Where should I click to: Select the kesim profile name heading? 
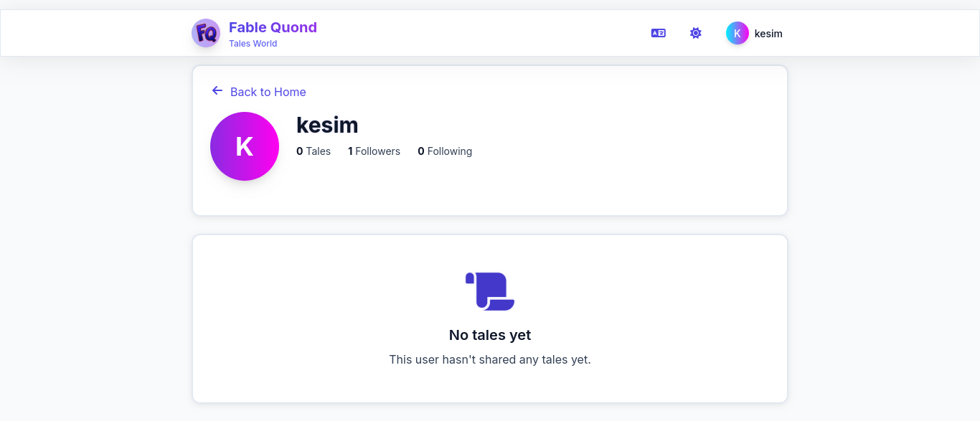(x=327, y=125)
